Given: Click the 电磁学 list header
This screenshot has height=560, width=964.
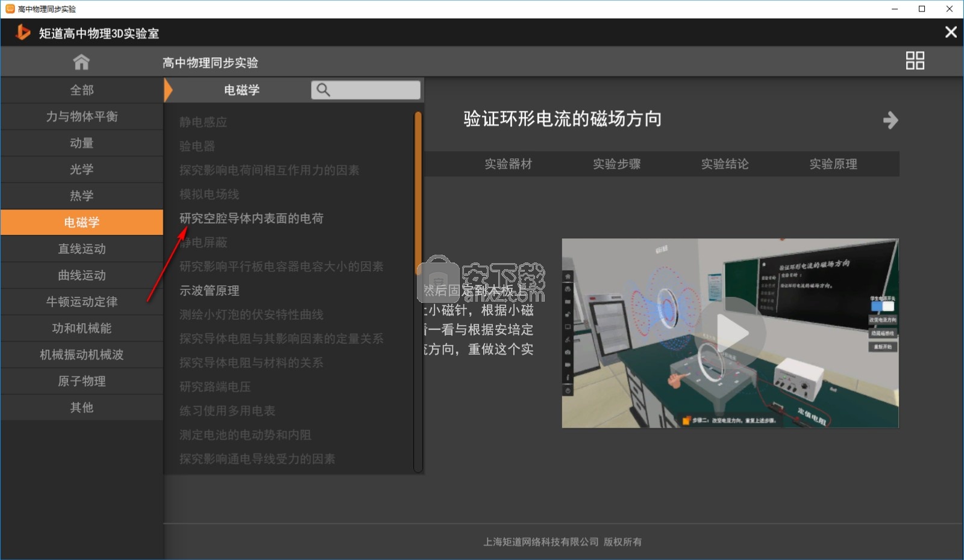Looking at the screenshot, I should 242,90.
